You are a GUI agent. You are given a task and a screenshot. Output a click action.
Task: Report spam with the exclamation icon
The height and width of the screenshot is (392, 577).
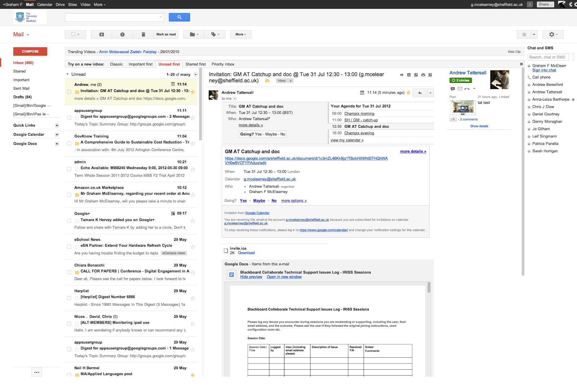(122, 34)
